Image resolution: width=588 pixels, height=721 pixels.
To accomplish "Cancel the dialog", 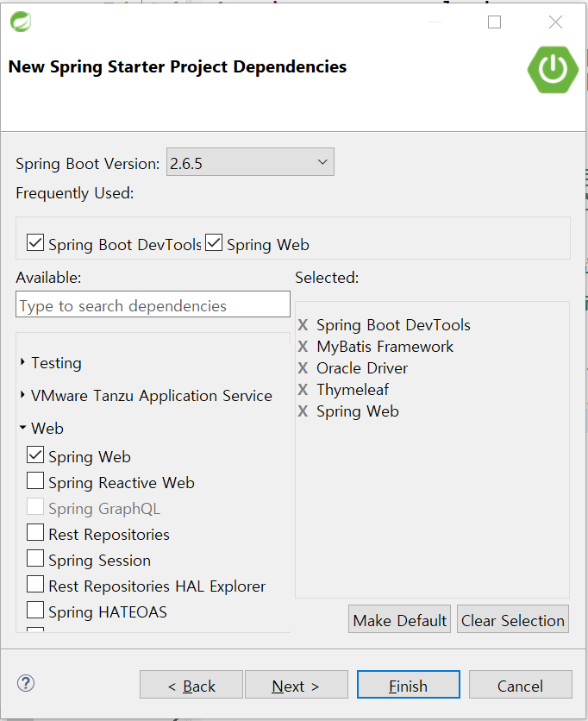I will point(521,685).
